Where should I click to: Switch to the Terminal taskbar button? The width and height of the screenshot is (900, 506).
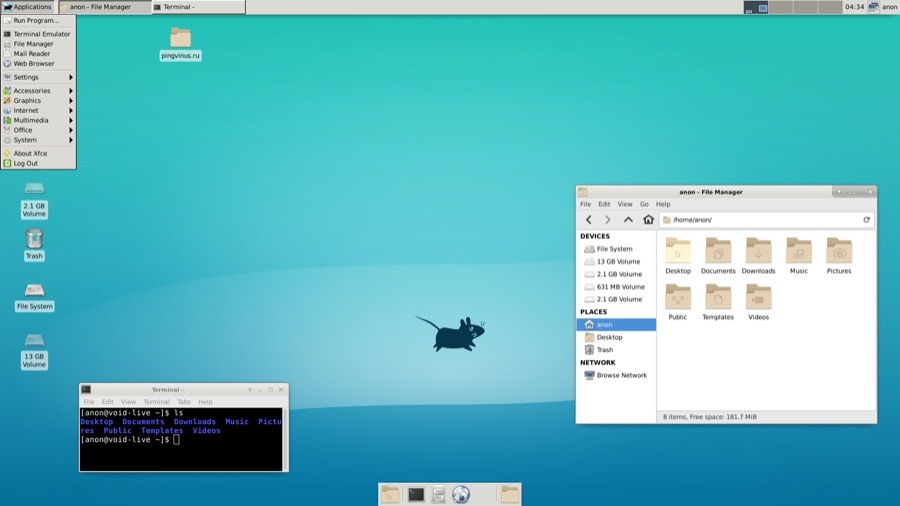click(199, 7)
